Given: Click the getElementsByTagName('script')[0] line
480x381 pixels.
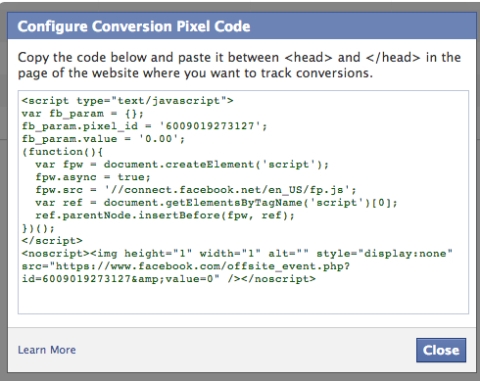Looking at the screenshot, I should point(216,202).
